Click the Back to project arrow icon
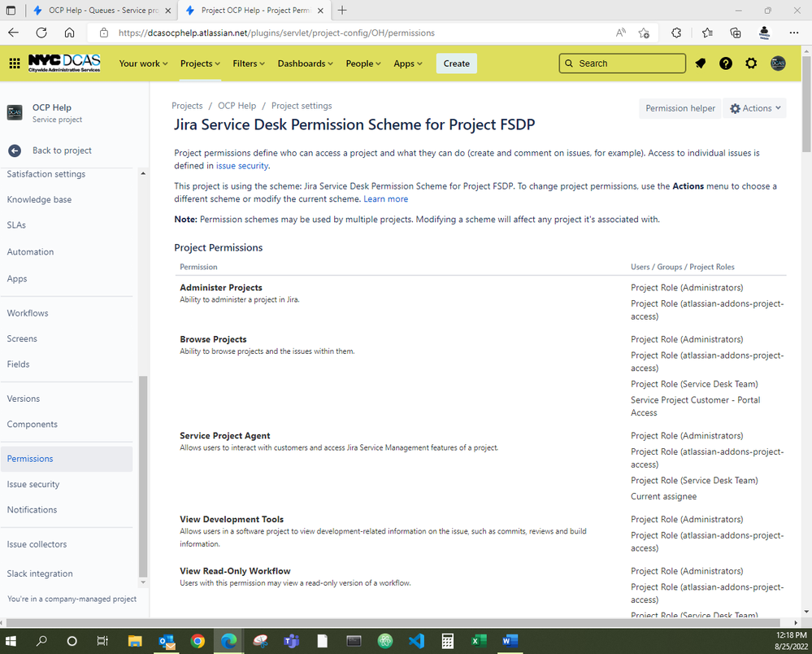 (15, 150)
